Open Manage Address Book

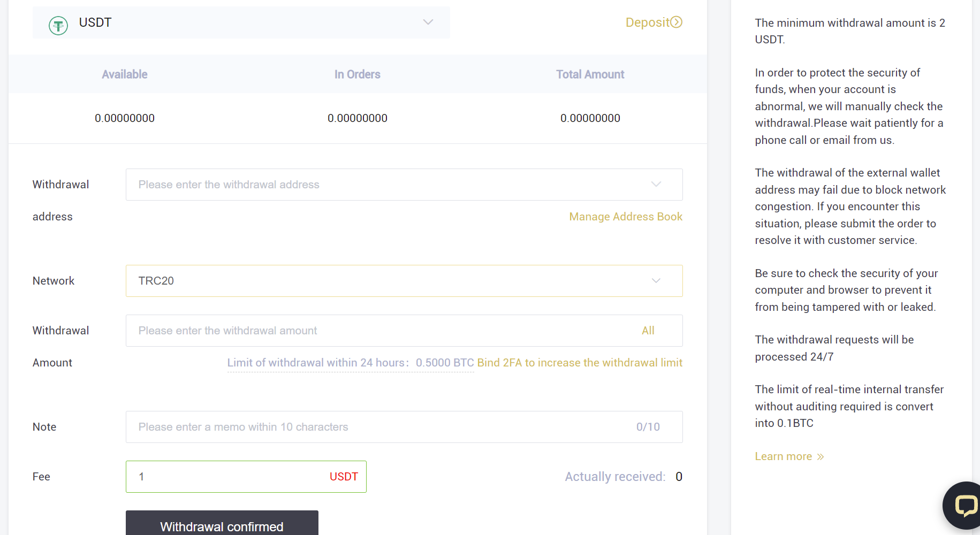(625, 217)
